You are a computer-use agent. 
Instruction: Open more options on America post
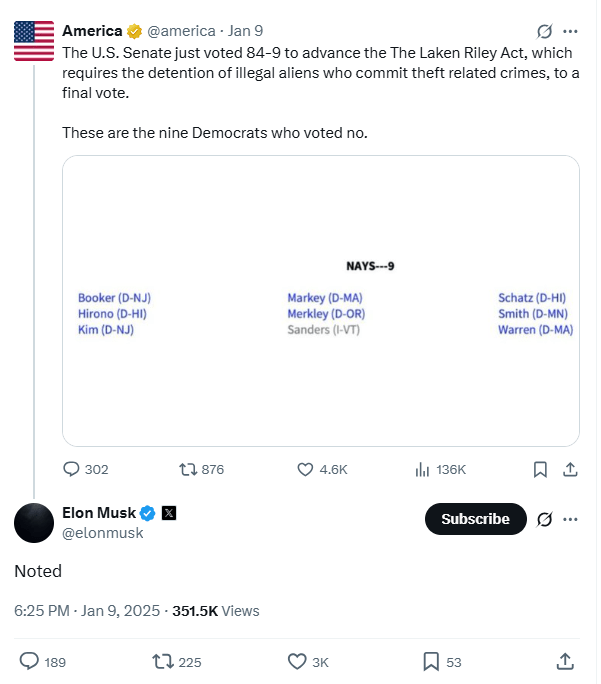tap(570, 31)
